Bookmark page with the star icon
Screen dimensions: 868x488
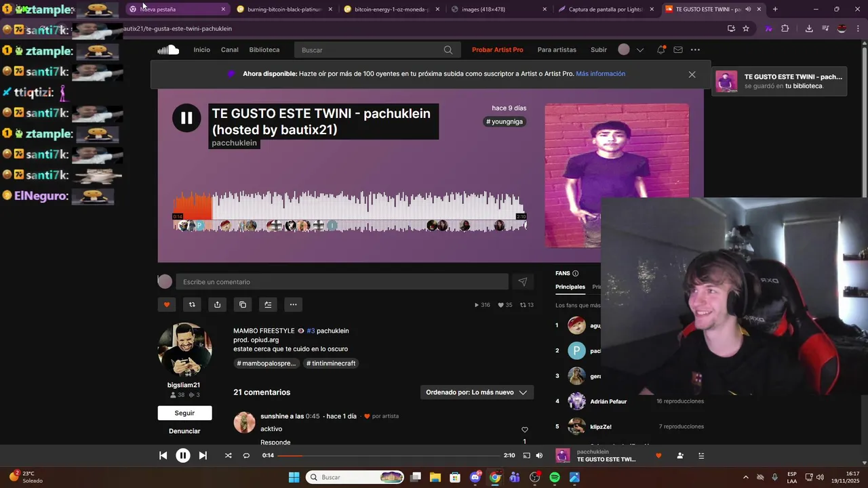746,28
